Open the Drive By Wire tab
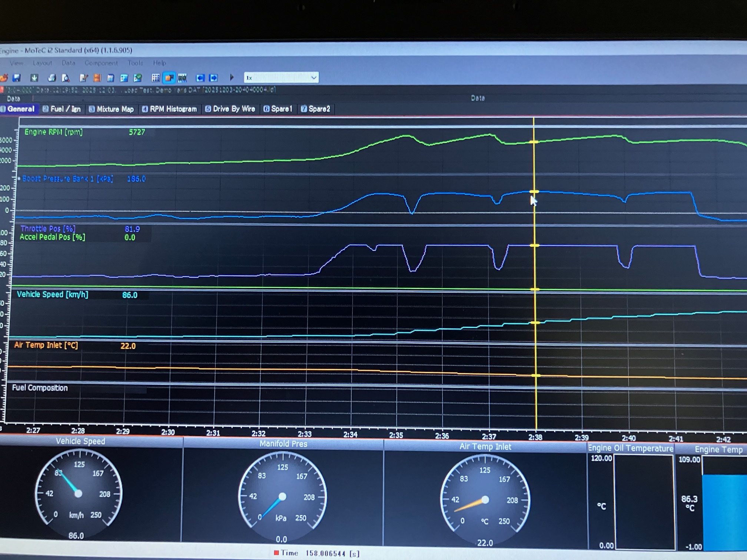Image resolution: width=747 pixels, height=560 pixels. [230, 109]
